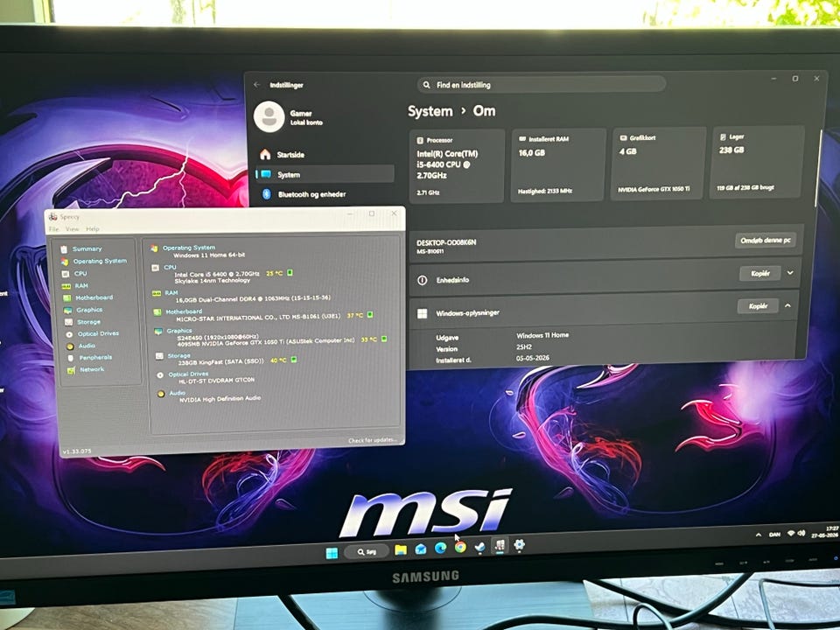Click Kopiér button in Enhedsinfo row
This screenshot has height=630, width=840.
point(759,273)
